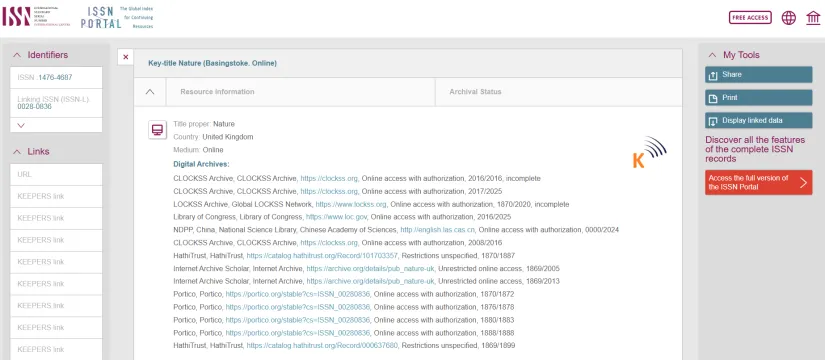The height and width of the screenshot is (360, 825).
Task: Click the Digital Archives heading
Action: click(202, 164)
